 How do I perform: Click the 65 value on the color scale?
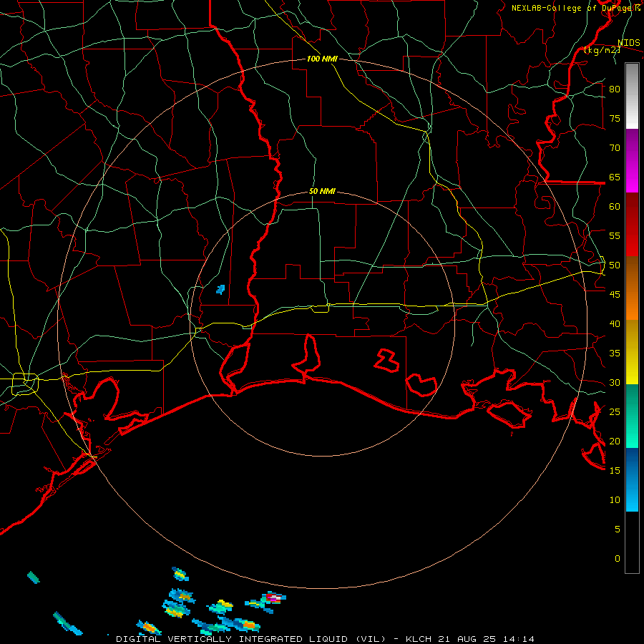pos(615,177)
